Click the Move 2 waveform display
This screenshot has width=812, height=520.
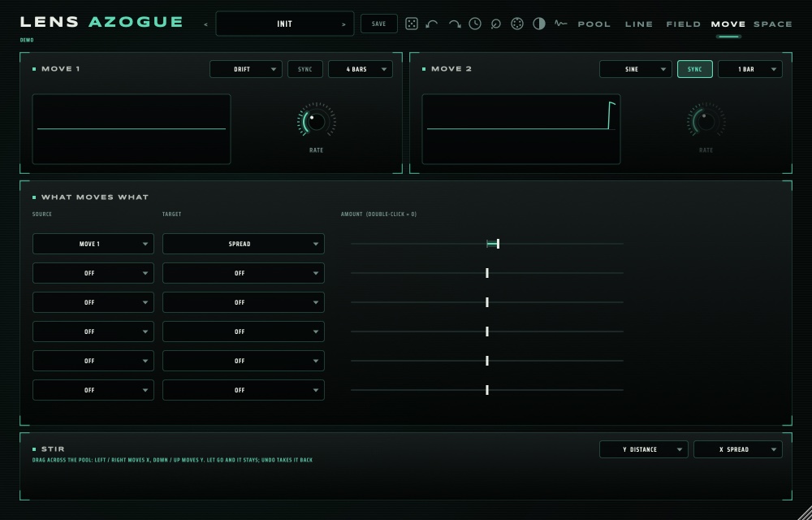(521, 129)
